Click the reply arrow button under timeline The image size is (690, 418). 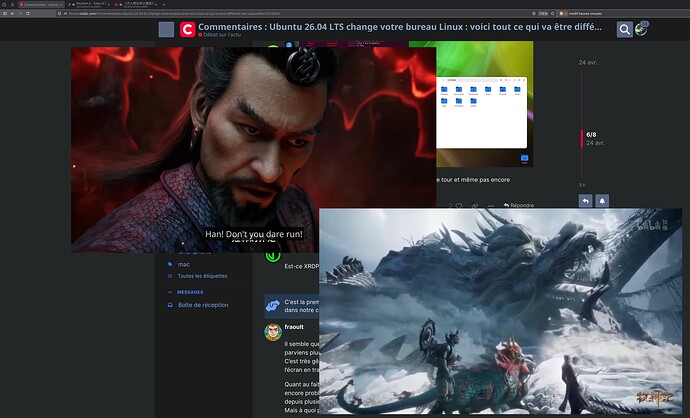click(586, 201)
